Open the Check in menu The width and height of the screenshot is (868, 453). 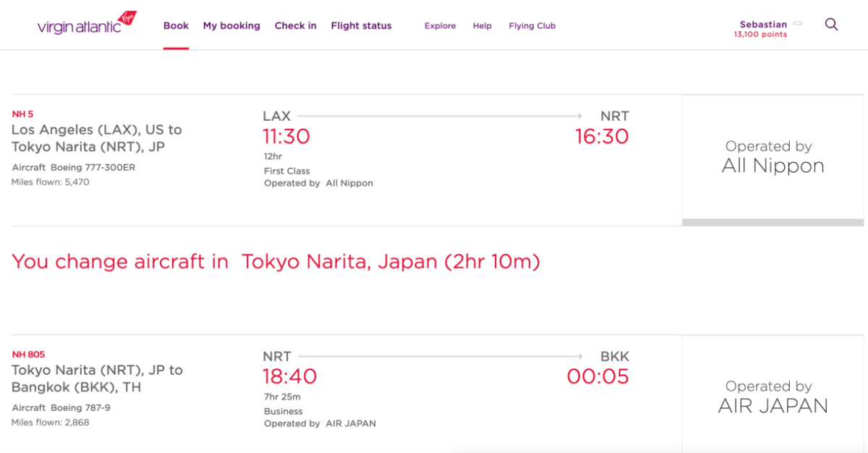tap(295, 25)
